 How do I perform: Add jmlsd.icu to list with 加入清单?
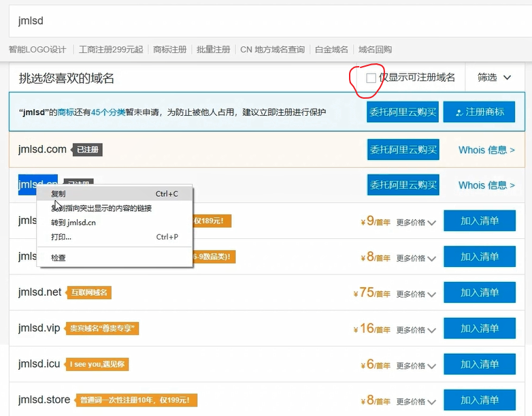pyautogui.click(x=479, y=364)
